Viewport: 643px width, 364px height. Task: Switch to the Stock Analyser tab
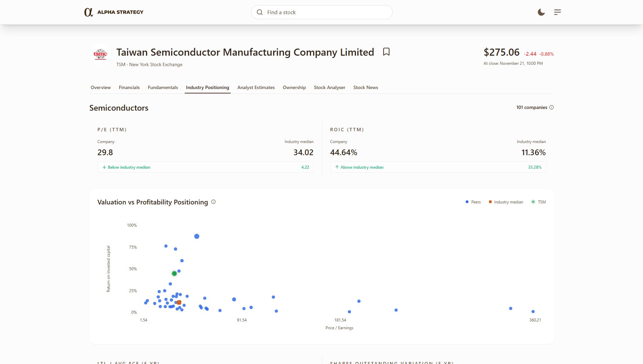point(329,87)
